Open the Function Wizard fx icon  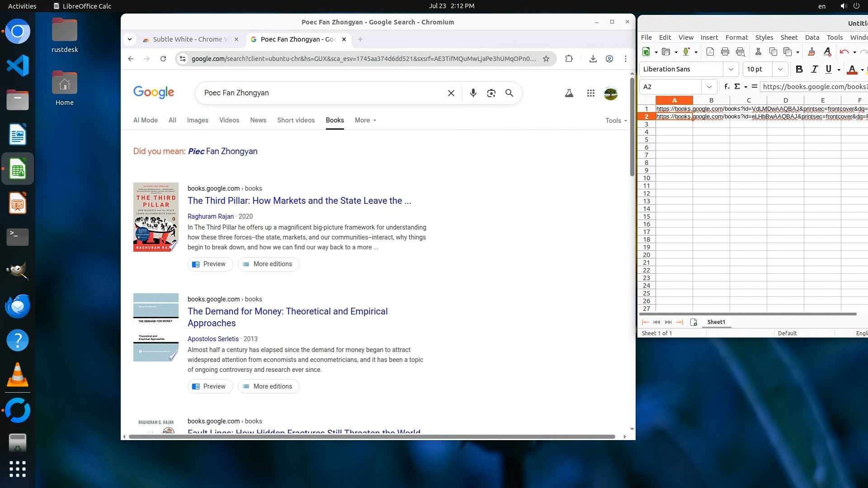[x=726, y=86]
